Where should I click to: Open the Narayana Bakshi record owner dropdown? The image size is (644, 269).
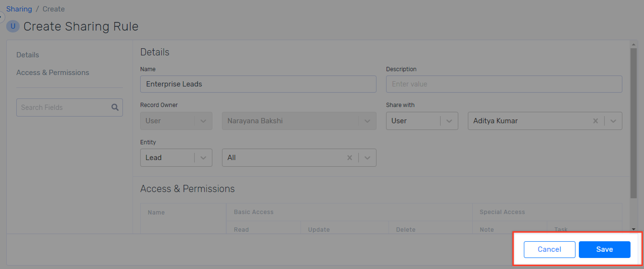[299, 121]
